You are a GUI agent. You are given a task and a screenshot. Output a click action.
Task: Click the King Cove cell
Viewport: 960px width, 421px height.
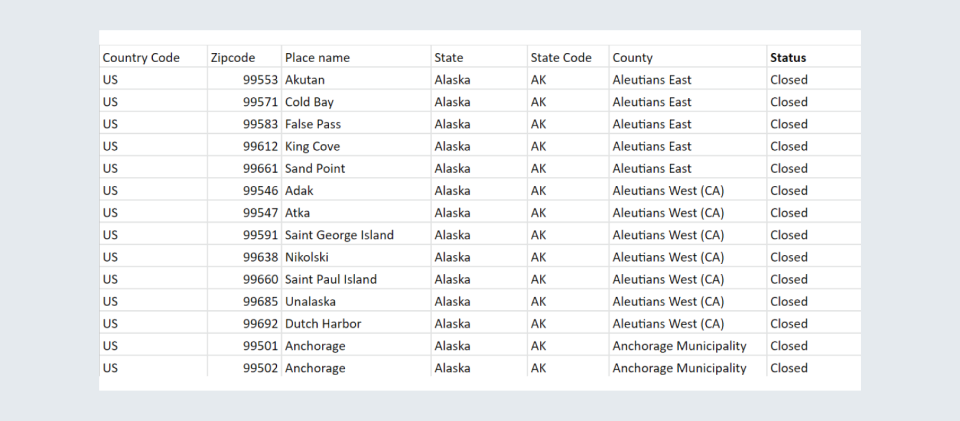click(312, 146)
